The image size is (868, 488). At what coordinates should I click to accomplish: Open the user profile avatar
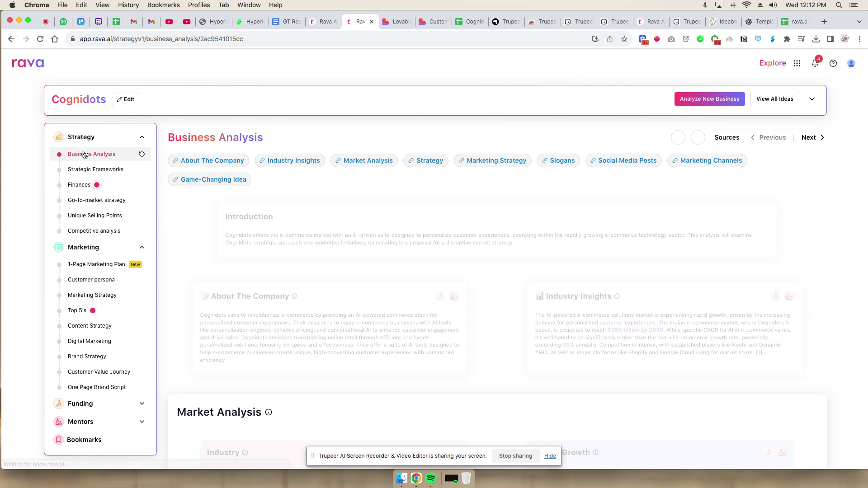point(851,63)
